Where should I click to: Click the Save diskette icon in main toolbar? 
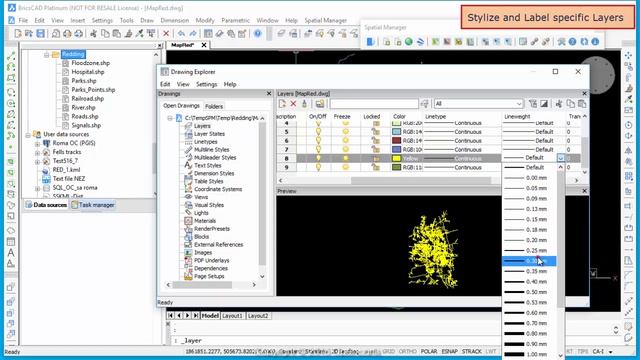(40, 33)
